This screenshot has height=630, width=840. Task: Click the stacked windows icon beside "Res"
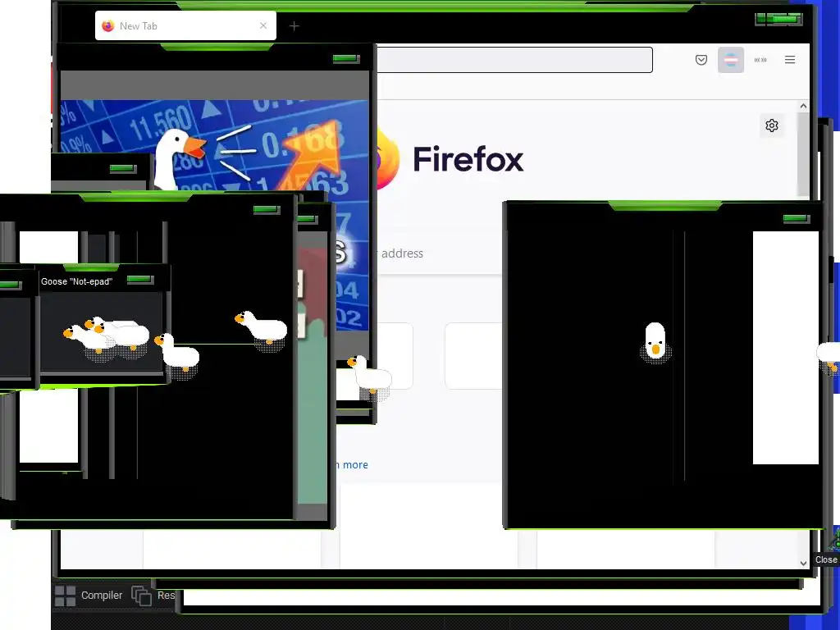tap(141, 596)
